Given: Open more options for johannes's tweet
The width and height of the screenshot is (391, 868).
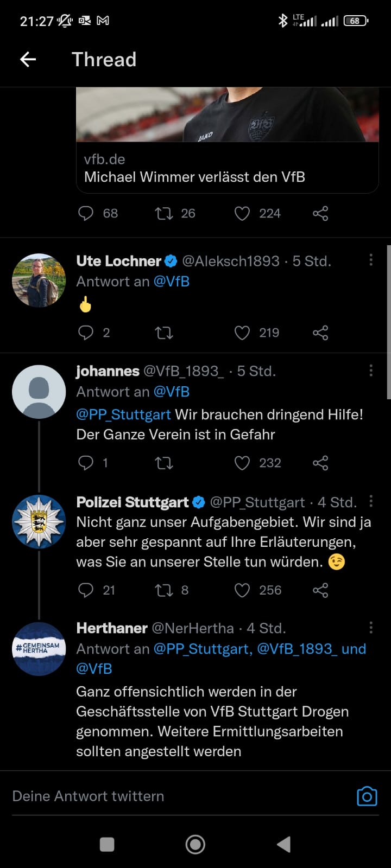Looking at the screenshot, I should click(371, 371).
